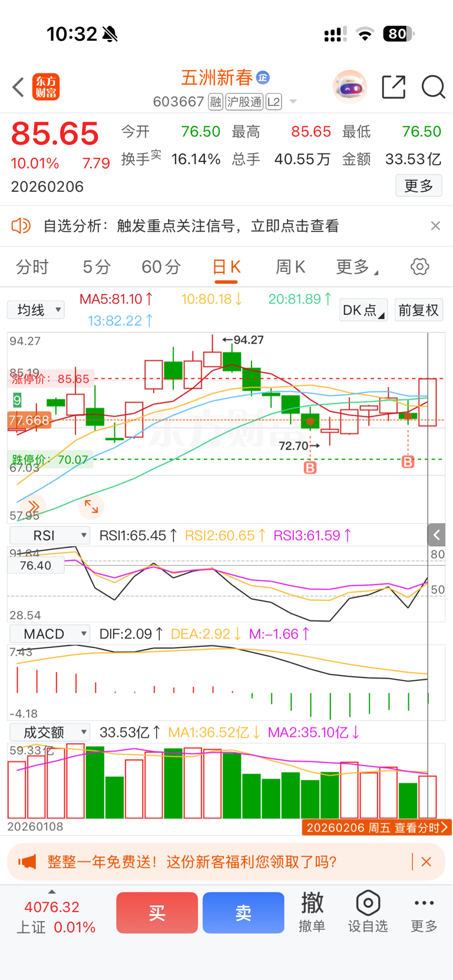Select the 日K tab

[x=226, y=267]
